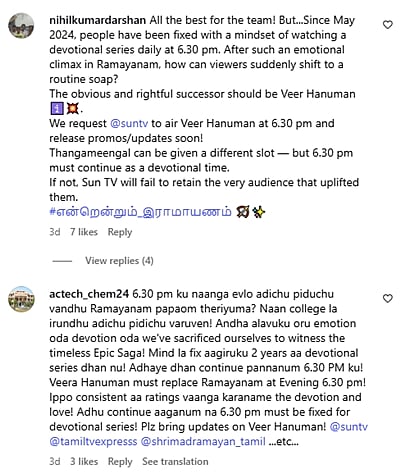Open @tamiltvexpresss mention
The image size is (400, 473).
[x=93, y=442]
